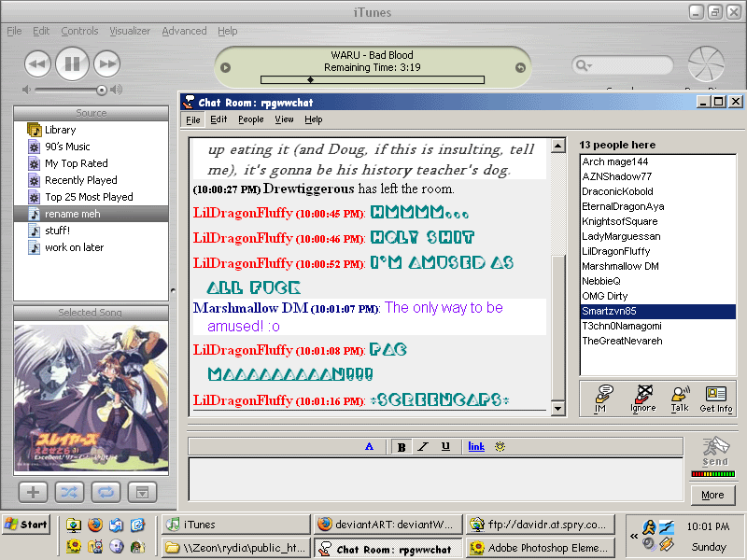This screenshot has height=560, width=747.
Task: Click the minimum-volume speaker icon
Action: [27, 90]
